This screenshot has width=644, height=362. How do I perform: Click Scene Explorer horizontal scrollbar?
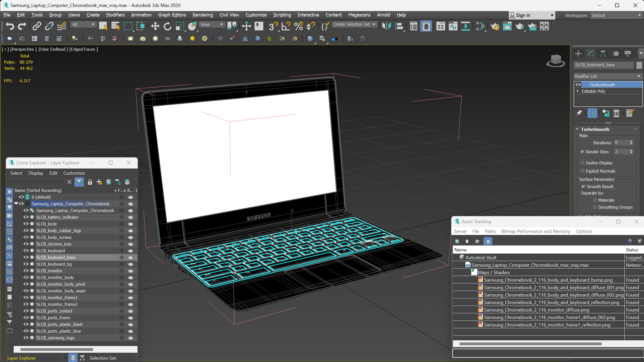56,349
